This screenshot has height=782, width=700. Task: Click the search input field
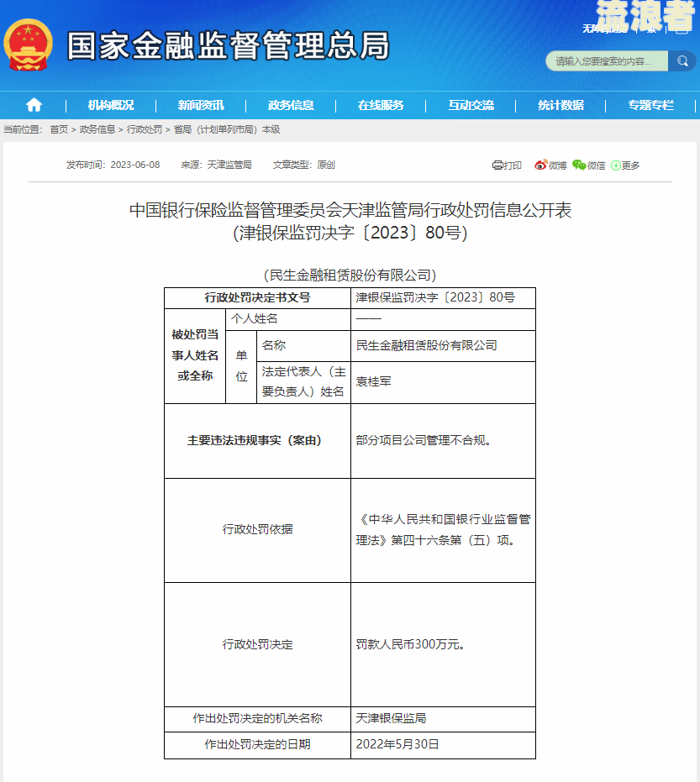pyautogui.click(x=607, y=60)
